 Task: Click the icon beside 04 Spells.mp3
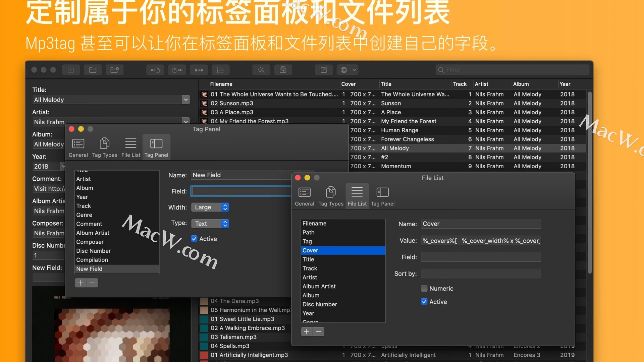(x=204, y=346)
